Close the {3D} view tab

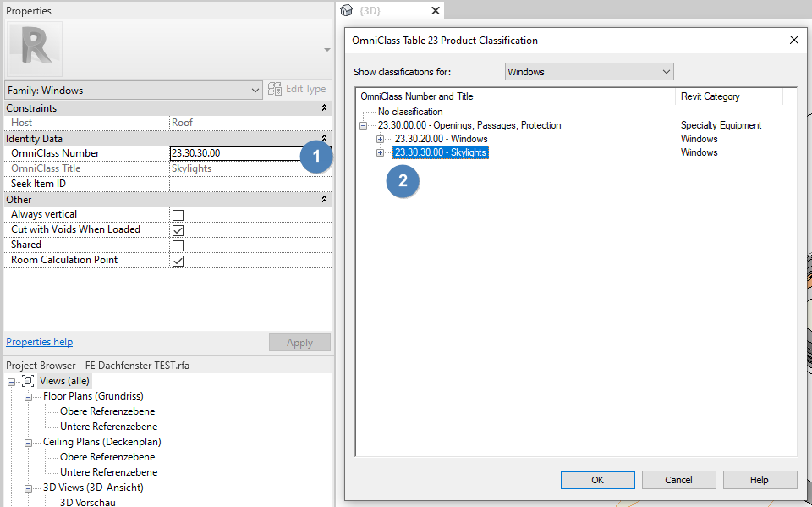click(x=436, y=10)
